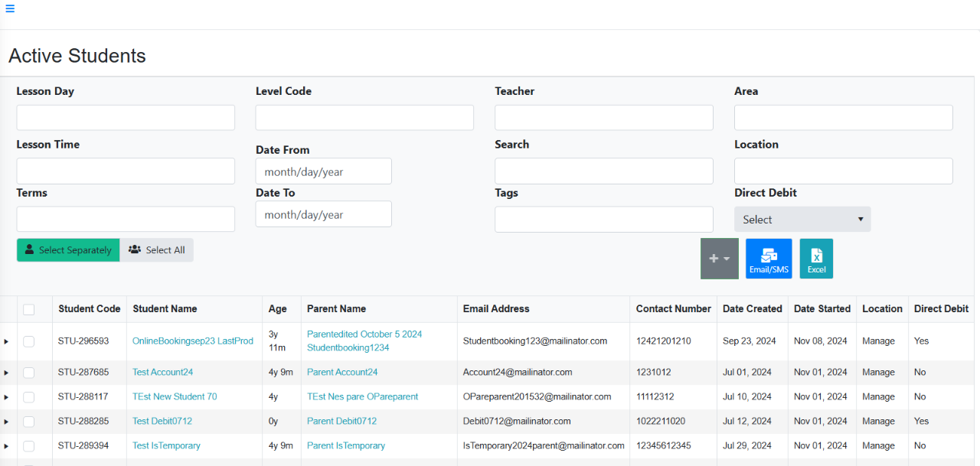The width and height of the screenshot is (980, 466).
Task: Tick the header select-all checkbox
Action: (28, 310)
